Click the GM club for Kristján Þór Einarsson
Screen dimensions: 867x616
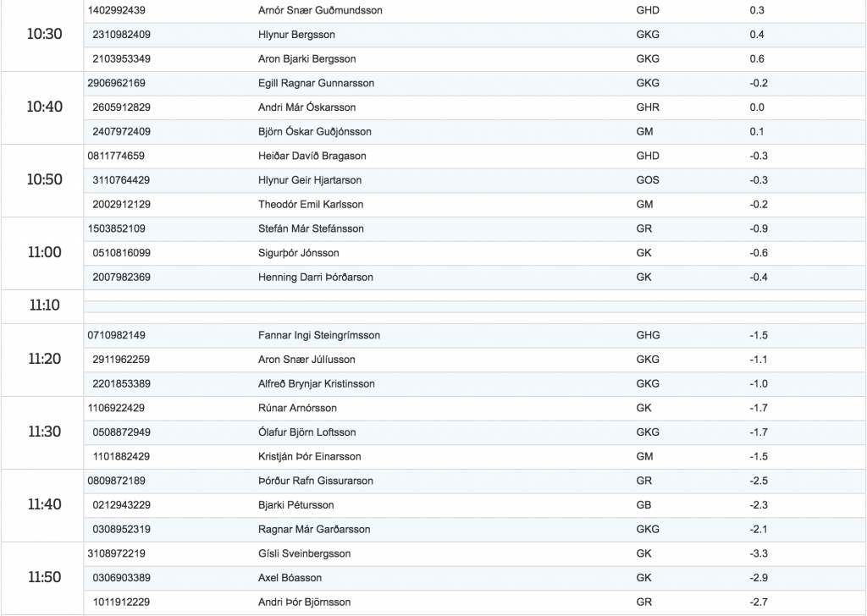(x=644, y=457)
